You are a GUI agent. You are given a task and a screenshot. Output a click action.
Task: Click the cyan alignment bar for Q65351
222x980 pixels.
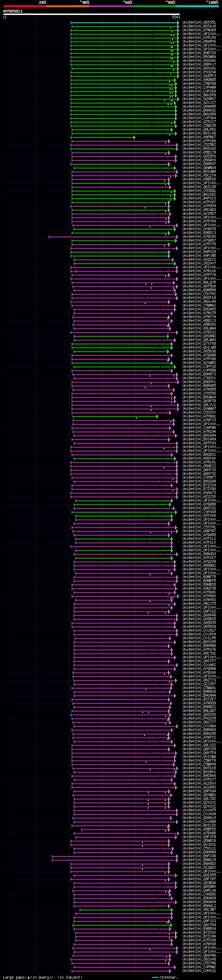pos(125,23)
